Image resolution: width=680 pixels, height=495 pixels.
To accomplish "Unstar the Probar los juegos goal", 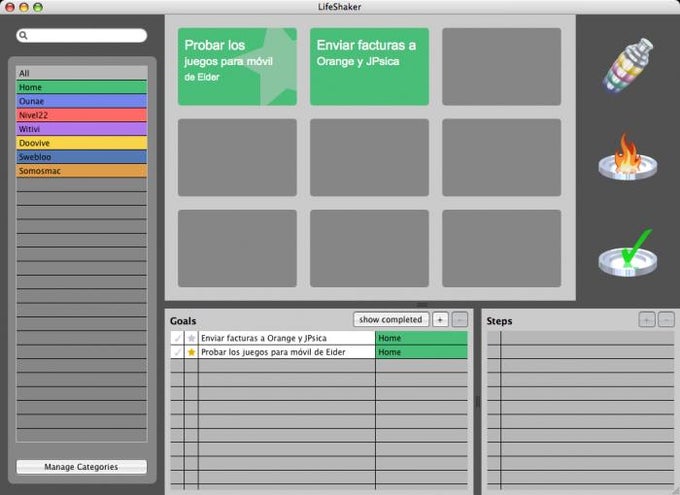I will click(x=191, y=352).
